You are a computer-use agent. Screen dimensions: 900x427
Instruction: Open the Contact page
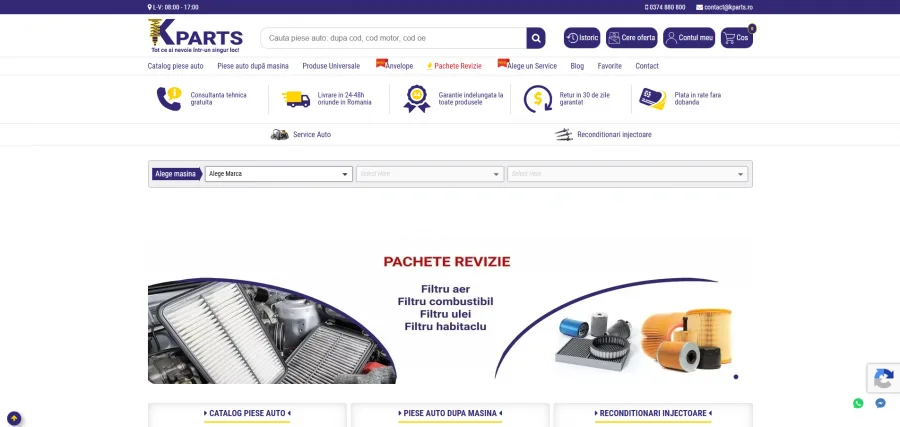[647, 66]
